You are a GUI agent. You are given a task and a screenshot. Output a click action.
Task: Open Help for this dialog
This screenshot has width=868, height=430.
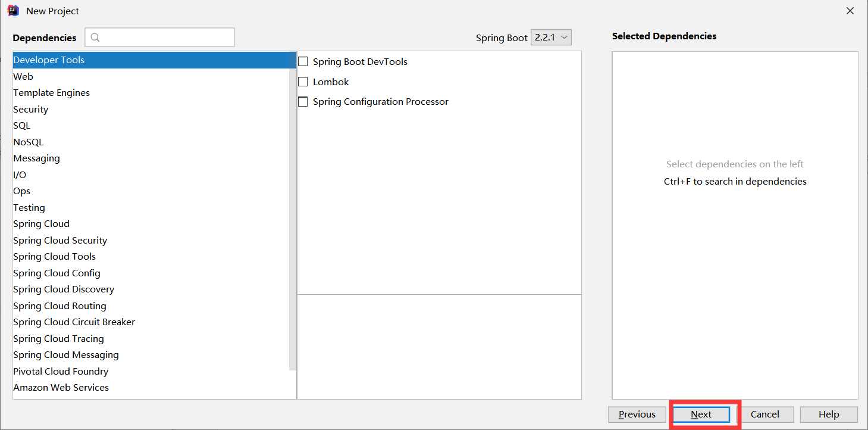829,415
